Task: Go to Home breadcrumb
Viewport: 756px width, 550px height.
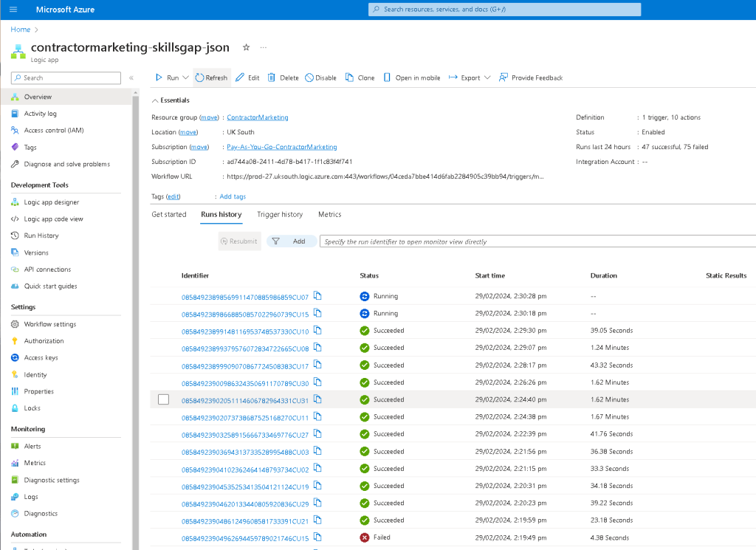Action: click(20, 30)
